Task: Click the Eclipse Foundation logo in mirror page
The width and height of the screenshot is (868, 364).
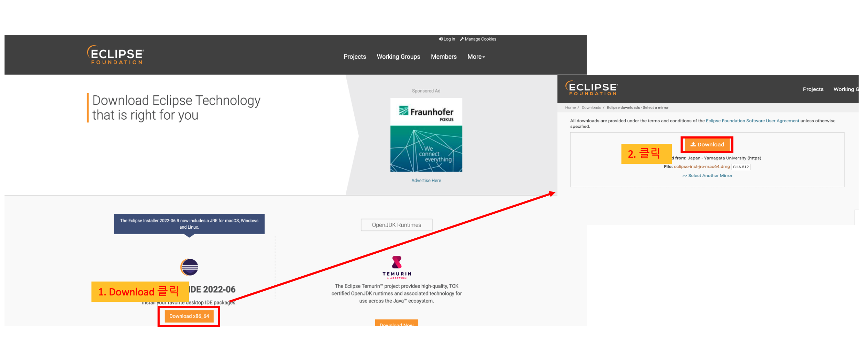Action: point(592,88)
